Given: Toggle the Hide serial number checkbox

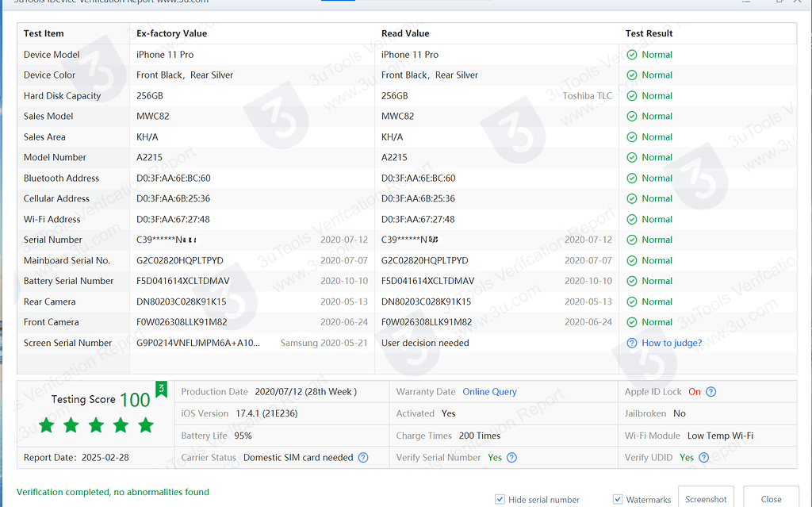Looking at the screenshot, I should [500, 499].
